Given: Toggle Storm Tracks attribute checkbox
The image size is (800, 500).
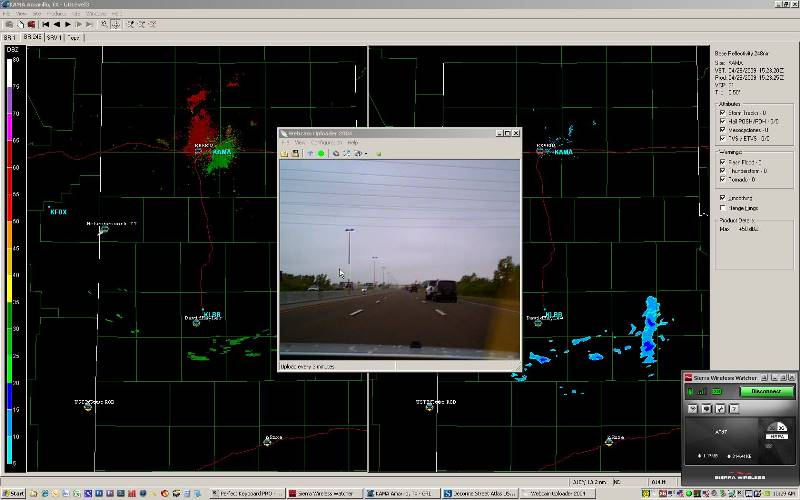Looking at the screenshot, I should pyautogui.click(x=722, y=113).
